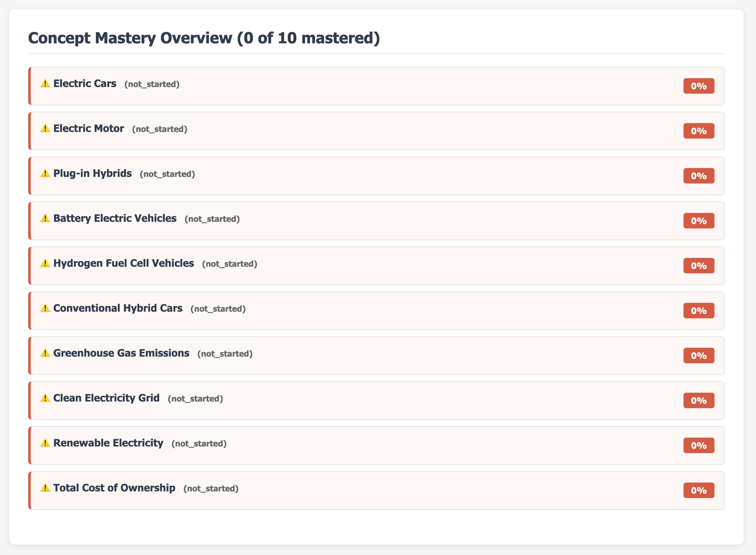Open the Battery Electric Vehicles concept title
The image size is (756, 555).
coord(115,218)
